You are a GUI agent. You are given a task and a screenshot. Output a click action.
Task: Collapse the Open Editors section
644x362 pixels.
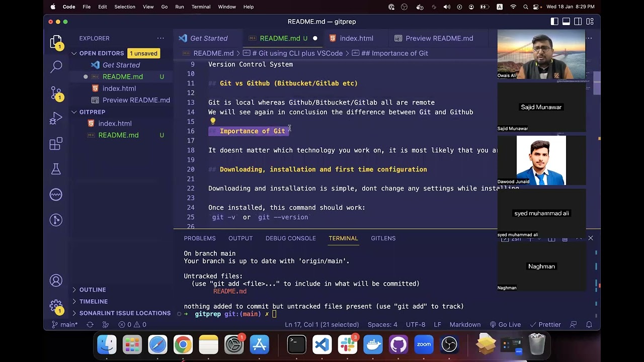coord(102,53)
